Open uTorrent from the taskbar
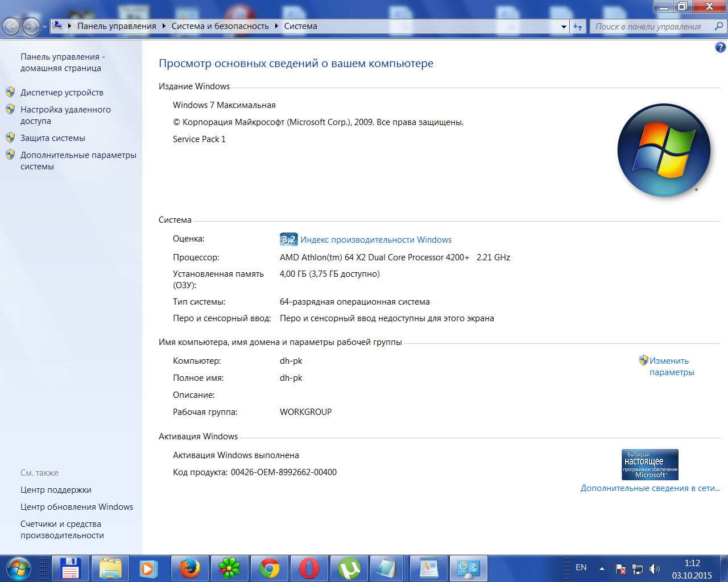 349,568
